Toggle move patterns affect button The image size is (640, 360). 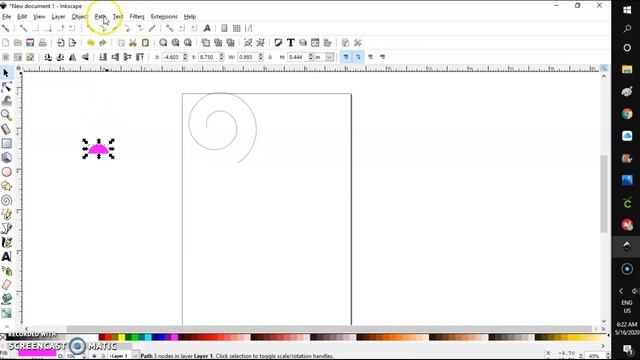[382, 57]
